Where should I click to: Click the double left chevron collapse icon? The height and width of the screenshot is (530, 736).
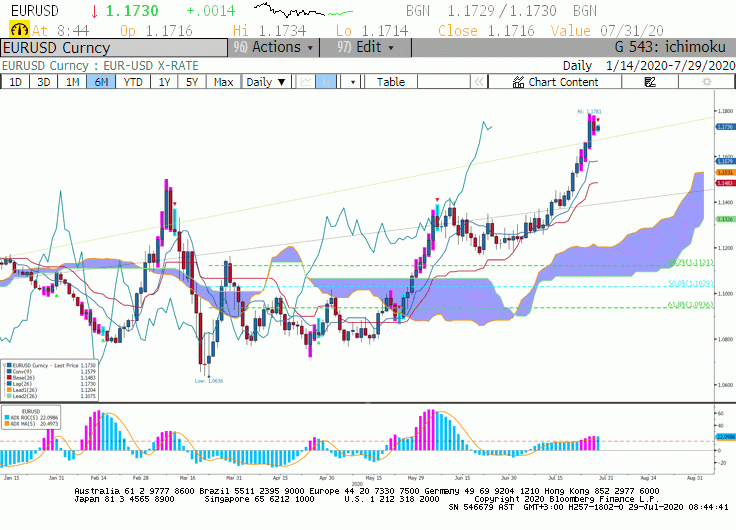pyautogui.click(x=479, y=82)
